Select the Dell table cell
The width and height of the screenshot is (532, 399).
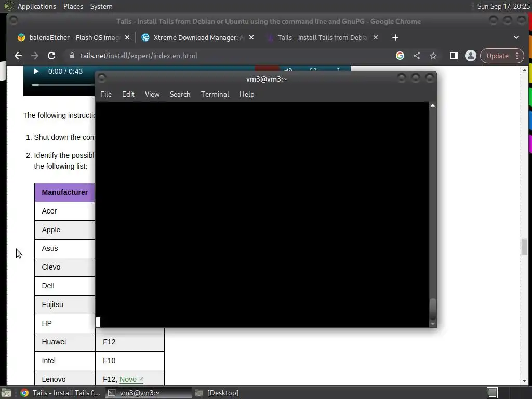click(x=65, y=286)
